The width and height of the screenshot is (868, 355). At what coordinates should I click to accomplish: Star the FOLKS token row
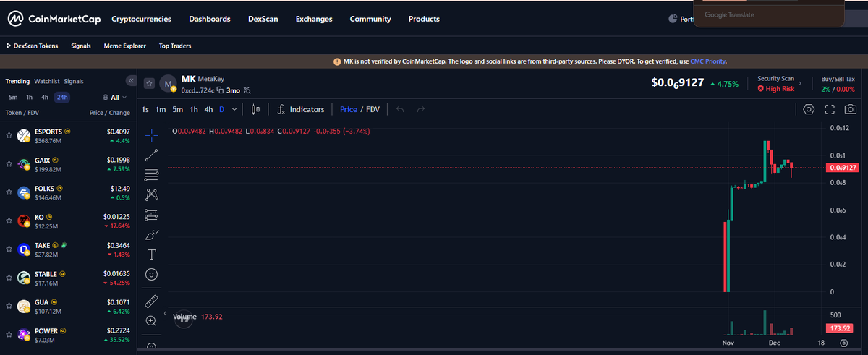9,192
